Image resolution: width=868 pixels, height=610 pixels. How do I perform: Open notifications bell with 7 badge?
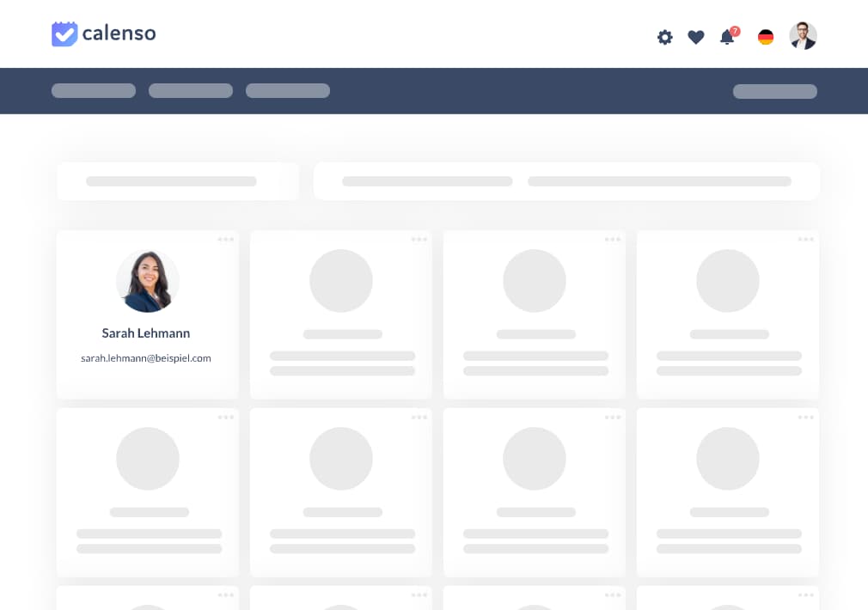(727, 37)
